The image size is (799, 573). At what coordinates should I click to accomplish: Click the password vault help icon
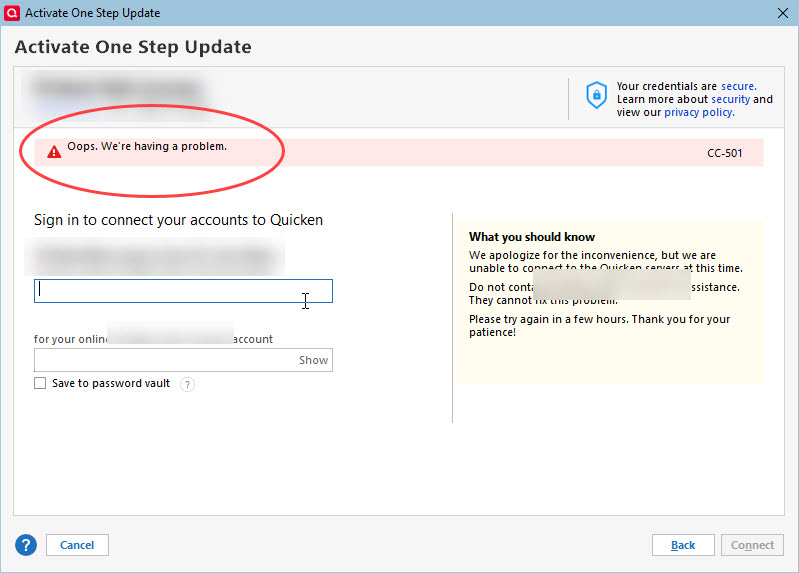tap(188, 384)
